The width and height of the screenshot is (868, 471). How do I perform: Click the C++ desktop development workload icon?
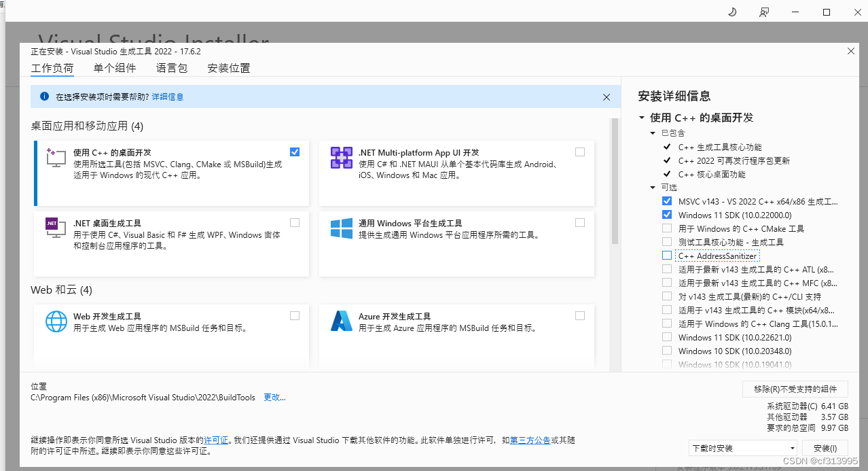pos(56,158)
